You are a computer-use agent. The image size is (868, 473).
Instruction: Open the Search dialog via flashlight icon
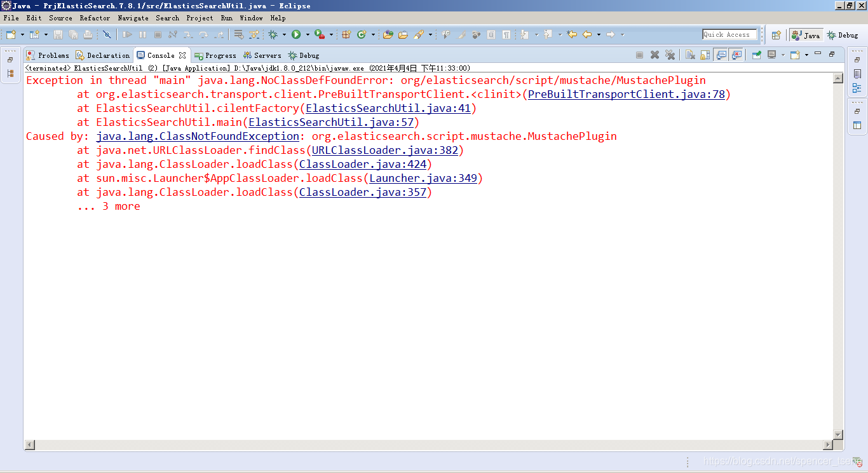(x=419, y=35)
